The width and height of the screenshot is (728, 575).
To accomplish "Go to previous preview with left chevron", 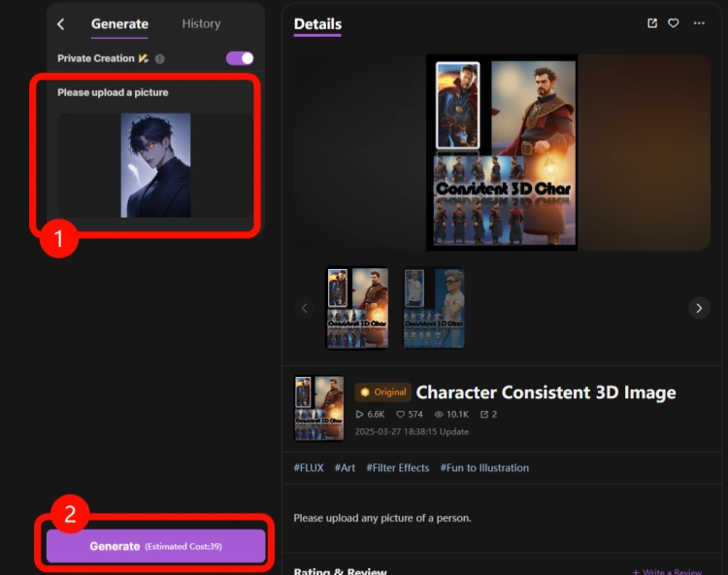I will [305, 308].
